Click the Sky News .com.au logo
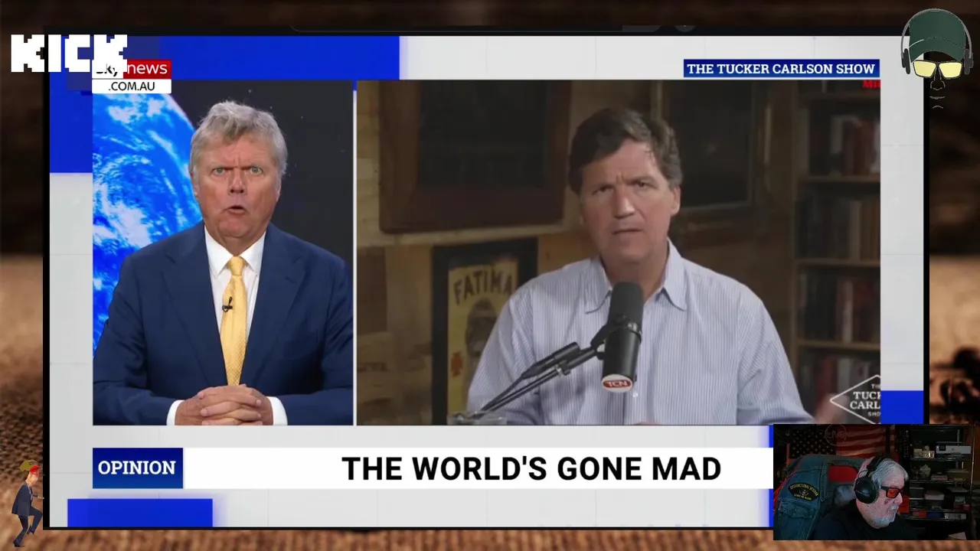Screen dimensions: 980x551 point(132,77)
